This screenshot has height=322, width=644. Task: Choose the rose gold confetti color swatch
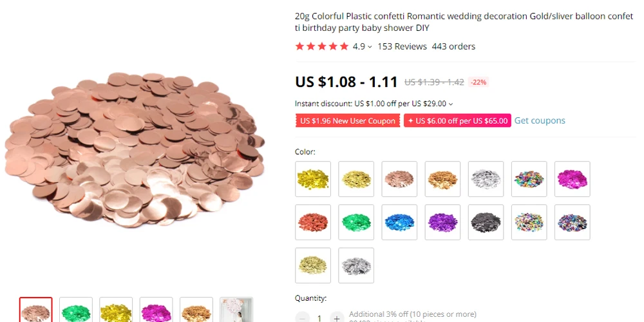click(399, 179)
